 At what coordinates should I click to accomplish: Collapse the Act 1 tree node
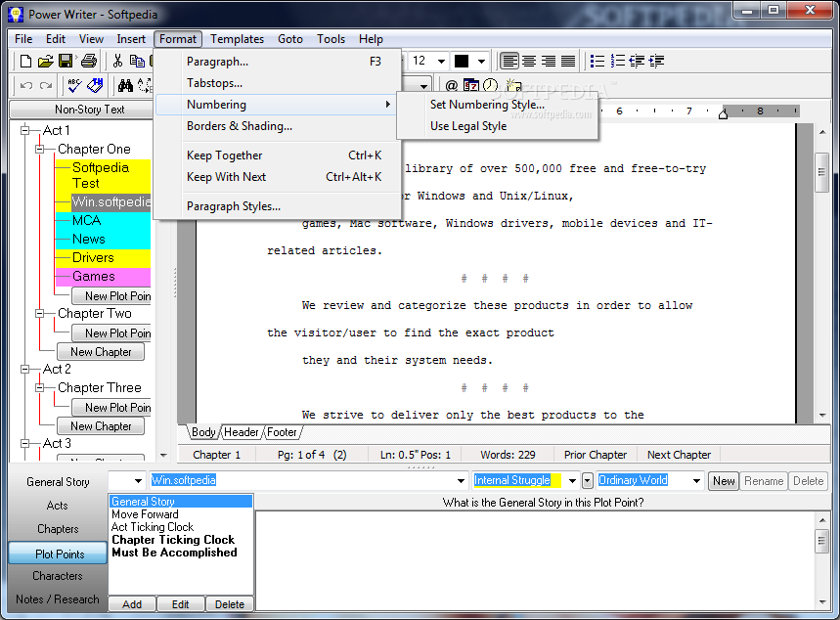[24, 130]
